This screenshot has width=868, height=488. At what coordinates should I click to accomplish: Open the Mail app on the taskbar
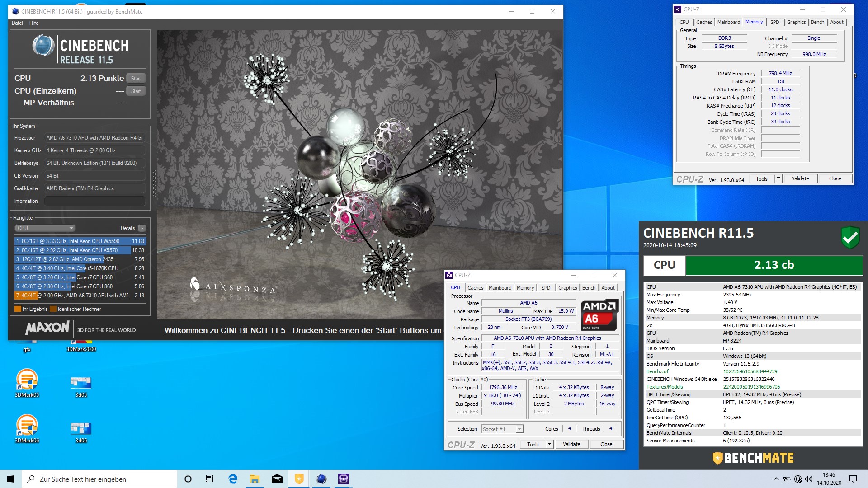[x=277, y=479]
